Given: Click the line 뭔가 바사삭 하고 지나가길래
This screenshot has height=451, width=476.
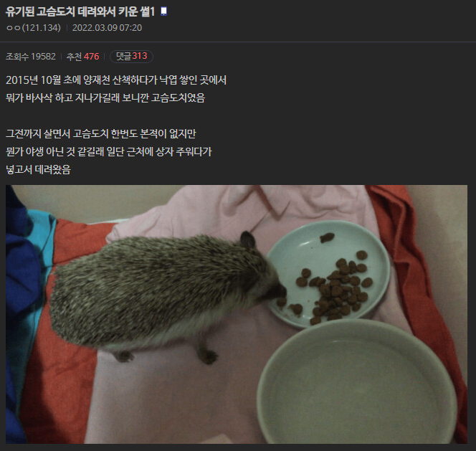Looking at the screenshot, I should (x=105, y=98).
